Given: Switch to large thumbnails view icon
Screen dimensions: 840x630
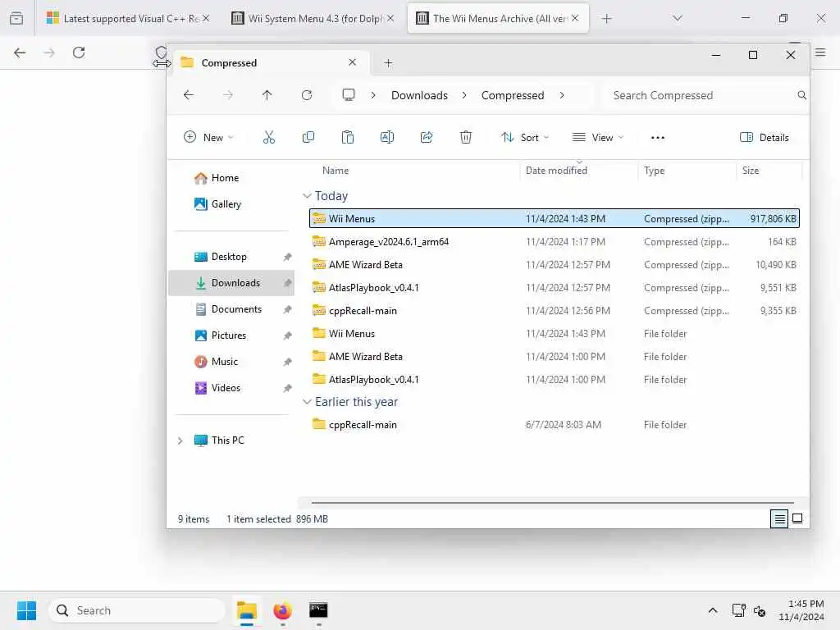Looking at the screenshot, I should pyautogui.click(x=797, y=518).
